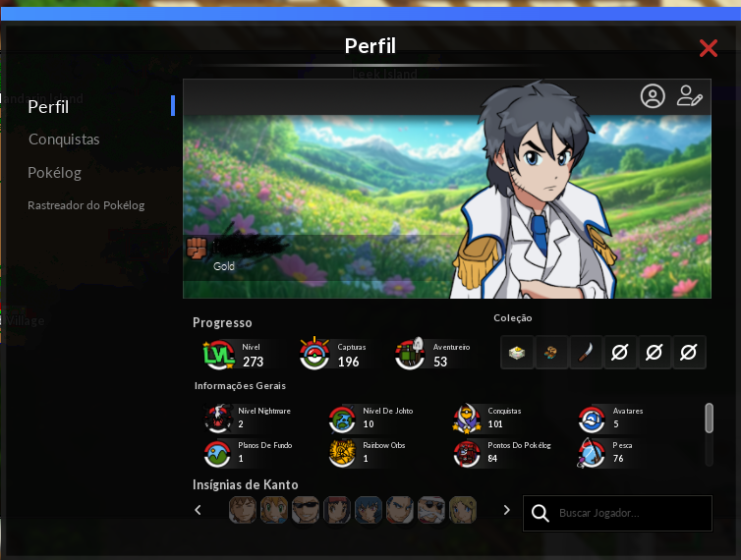Click the trainer avatar image

[534, 190]
